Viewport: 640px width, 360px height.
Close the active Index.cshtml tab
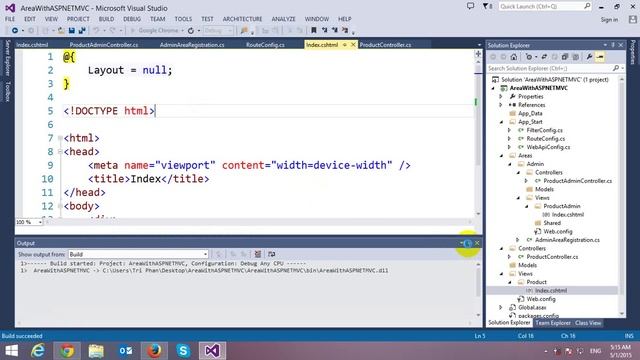pyautogui.click(x=353, y=44)
